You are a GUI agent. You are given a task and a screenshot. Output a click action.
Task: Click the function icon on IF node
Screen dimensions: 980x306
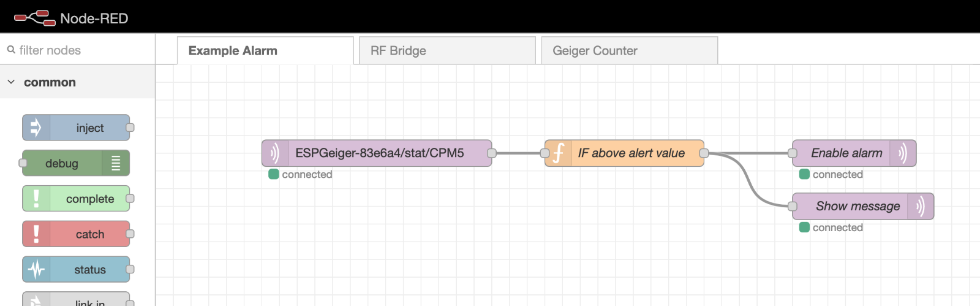click(x=558, y=153)
